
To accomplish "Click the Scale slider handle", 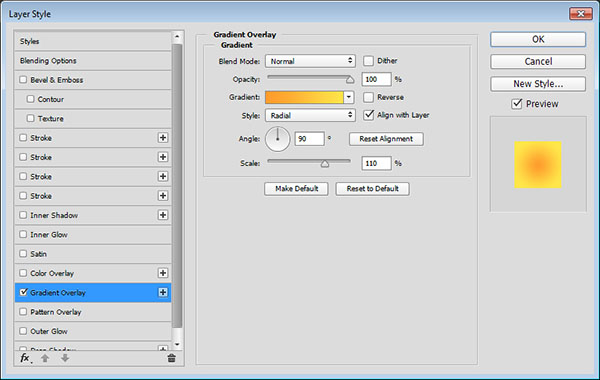I will tap(324, 164).
